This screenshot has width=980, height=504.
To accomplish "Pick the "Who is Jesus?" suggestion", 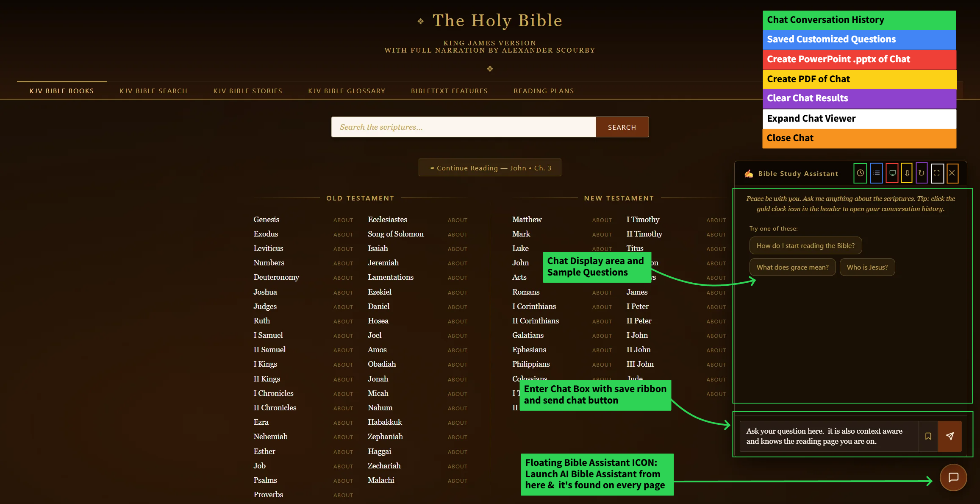I will click(867, 267).
